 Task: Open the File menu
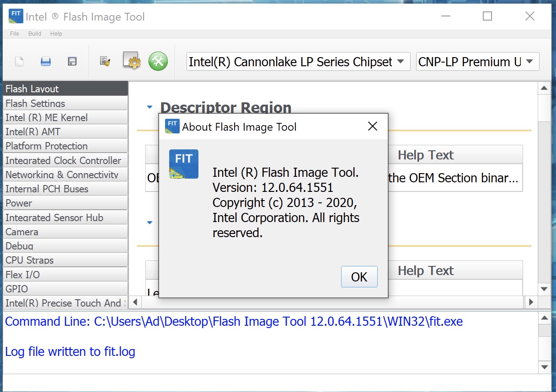coord(15,34)
